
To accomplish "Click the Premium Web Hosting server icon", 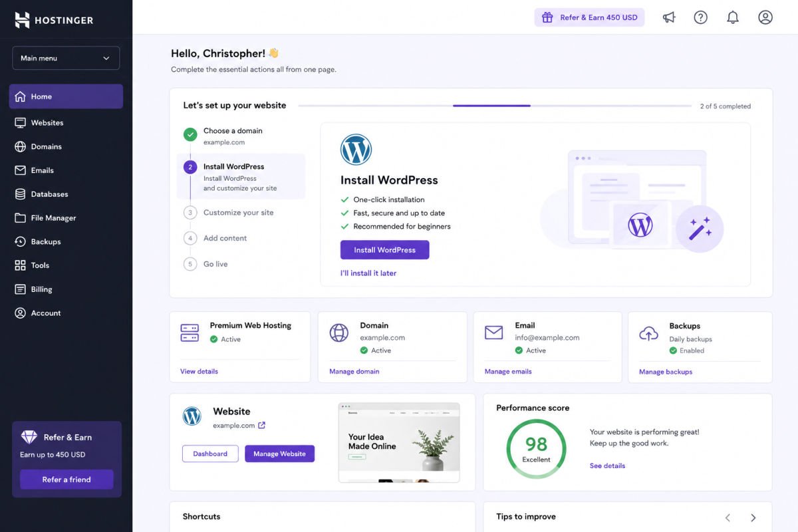I will coord(190,332).
